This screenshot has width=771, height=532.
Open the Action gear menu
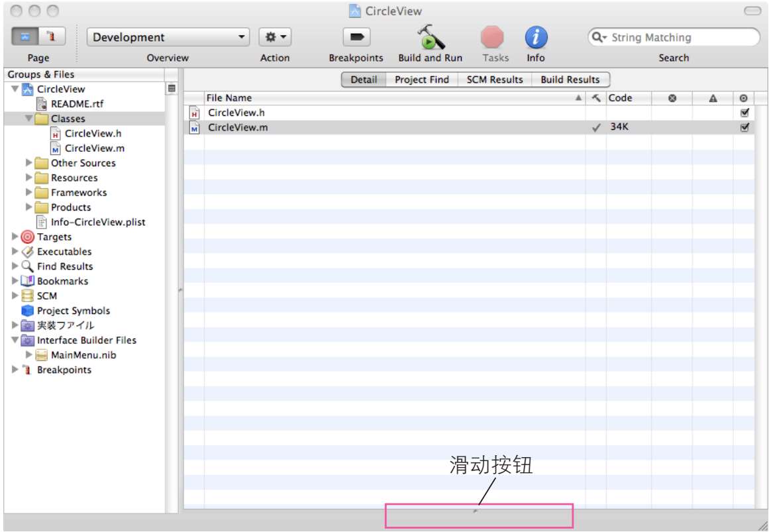[x=275, y=37]
